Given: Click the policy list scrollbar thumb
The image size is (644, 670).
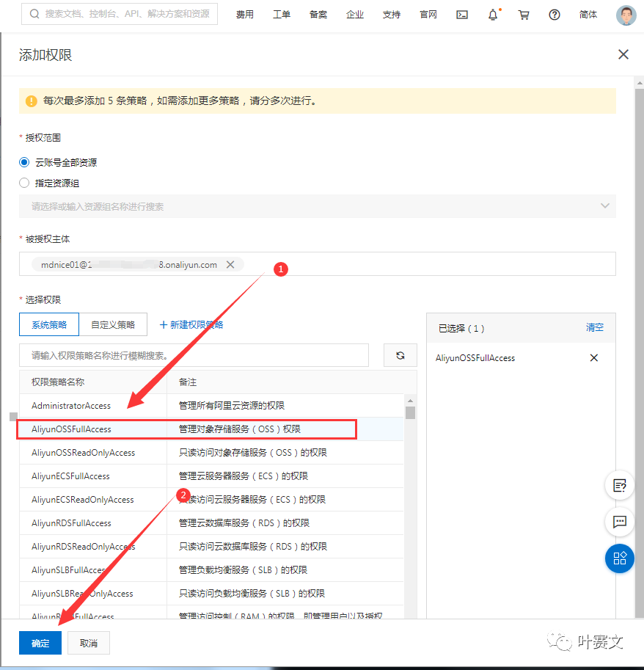Looking at the screenshot, I should 410,412.
